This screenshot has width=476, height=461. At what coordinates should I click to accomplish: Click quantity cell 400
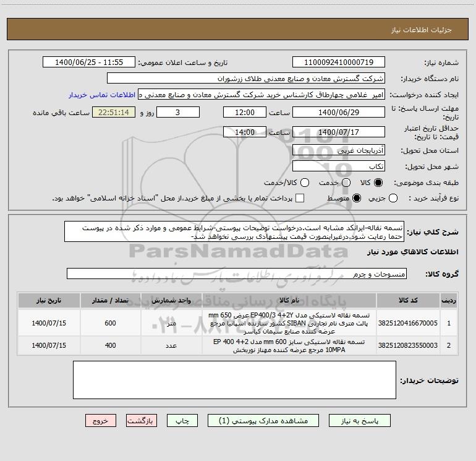pyautogui.click(x=110, y=345)
